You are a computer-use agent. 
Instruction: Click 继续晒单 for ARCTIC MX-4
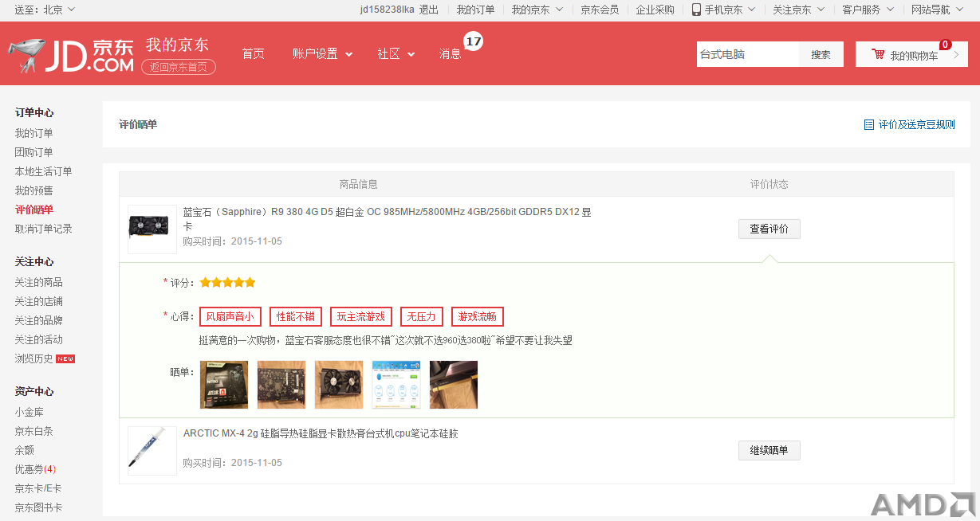pos(769,450)
